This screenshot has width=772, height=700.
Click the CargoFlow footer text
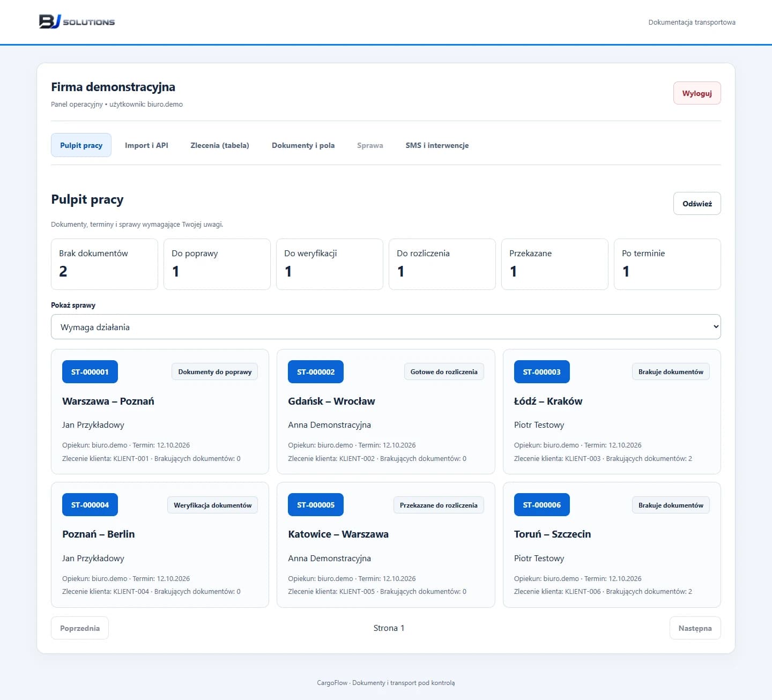(386, 683)
